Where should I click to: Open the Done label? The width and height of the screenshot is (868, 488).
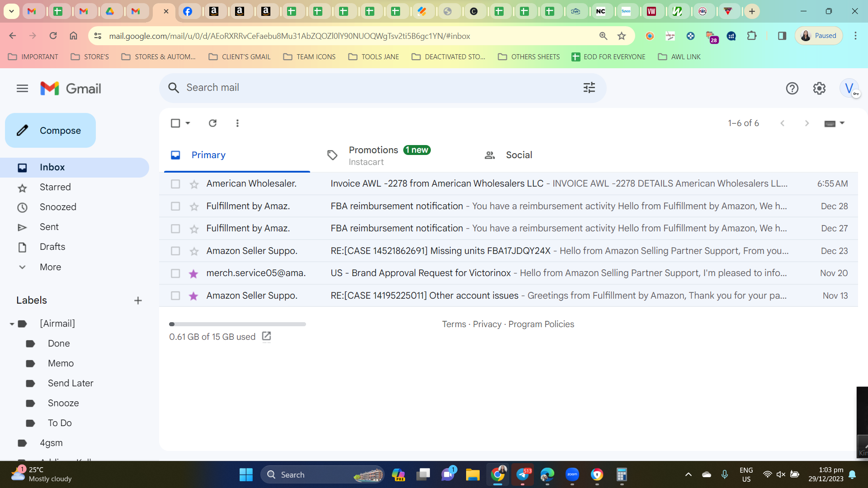59,344
